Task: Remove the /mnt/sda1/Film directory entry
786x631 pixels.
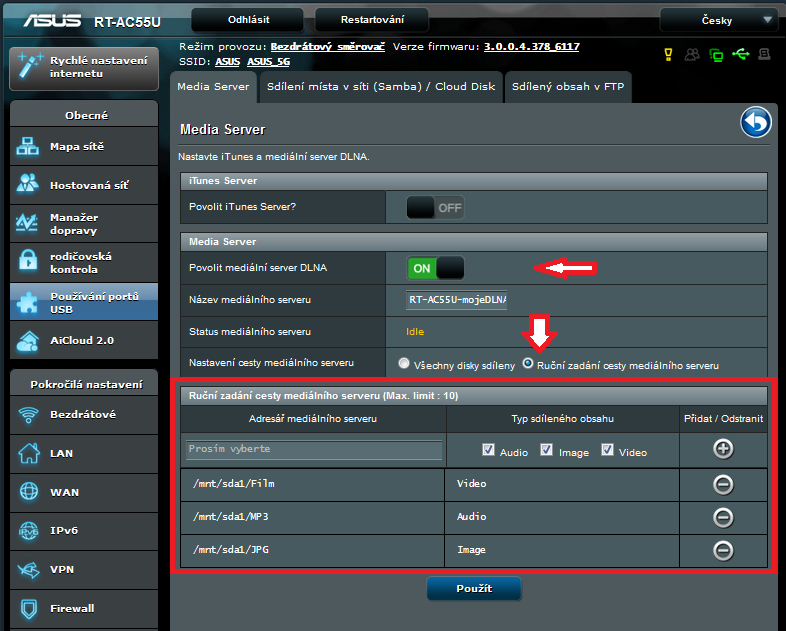Action: (723, 484)
